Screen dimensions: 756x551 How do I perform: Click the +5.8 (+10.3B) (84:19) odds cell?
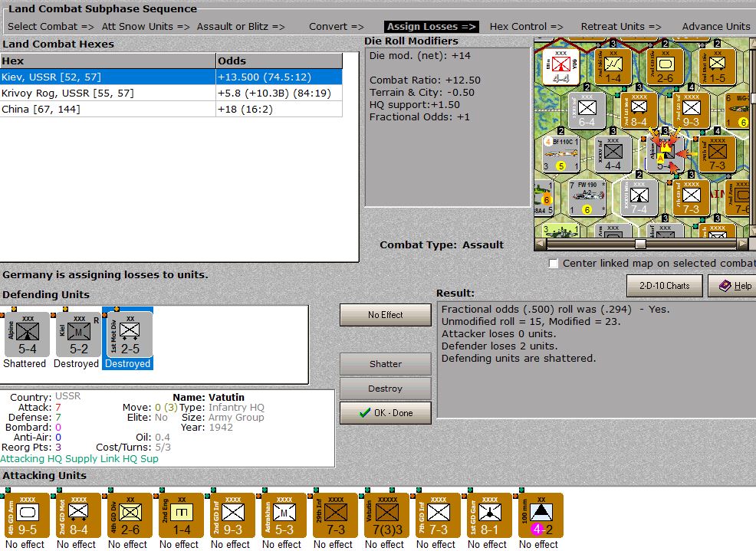click(279, 93)
